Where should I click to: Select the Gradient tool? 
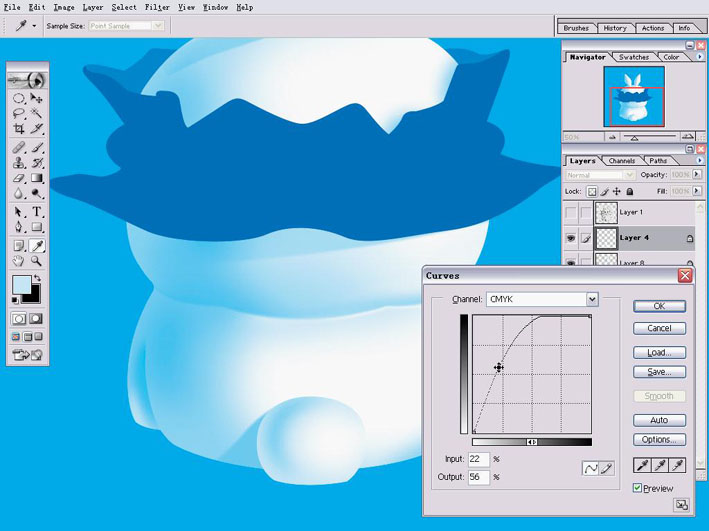(x=37, y=178)
